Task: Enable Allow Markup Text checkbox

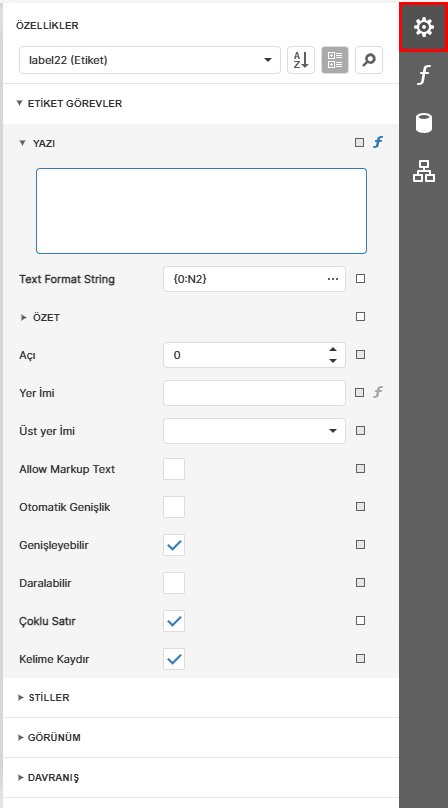Action: click(x=174, y=469)
